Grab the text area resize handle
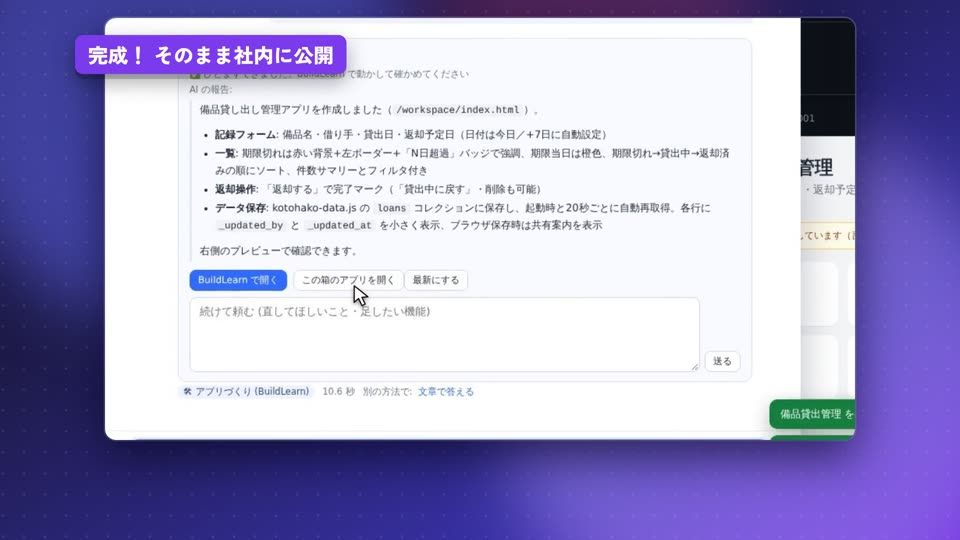This screenshot has width=960, height=540. click(695, 367)
